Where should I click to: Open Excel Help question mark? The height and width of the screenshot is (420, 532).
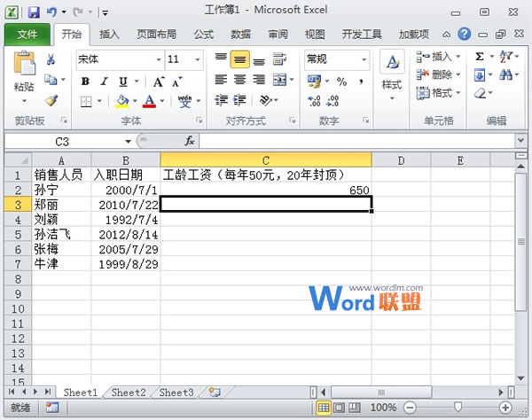coord(464,34)
